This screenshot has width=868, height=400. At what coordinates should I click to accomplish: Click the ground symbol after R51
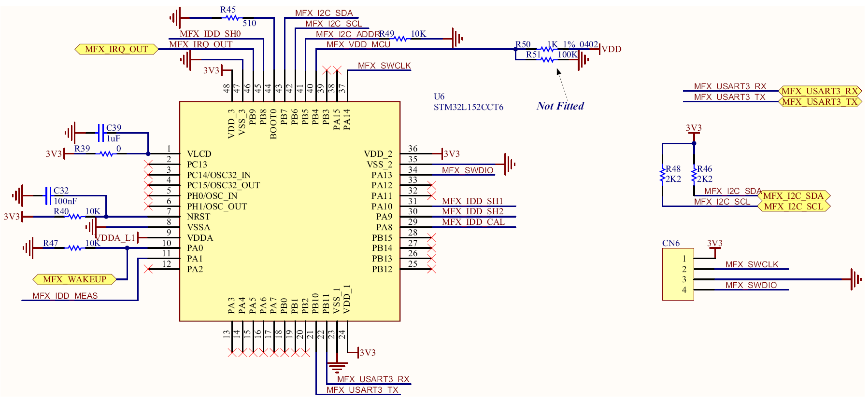583,59
